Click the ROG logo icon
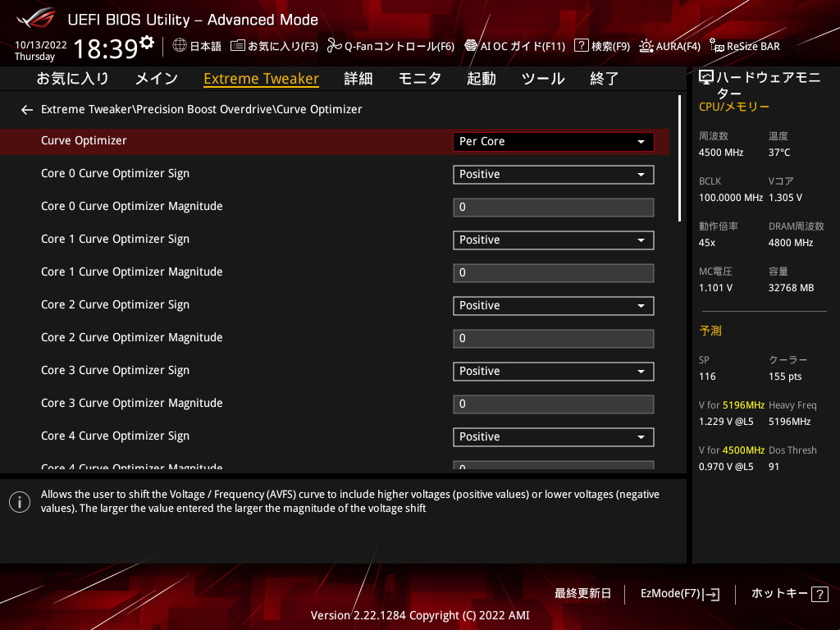The image size is (840, 630). click(35, 18)
